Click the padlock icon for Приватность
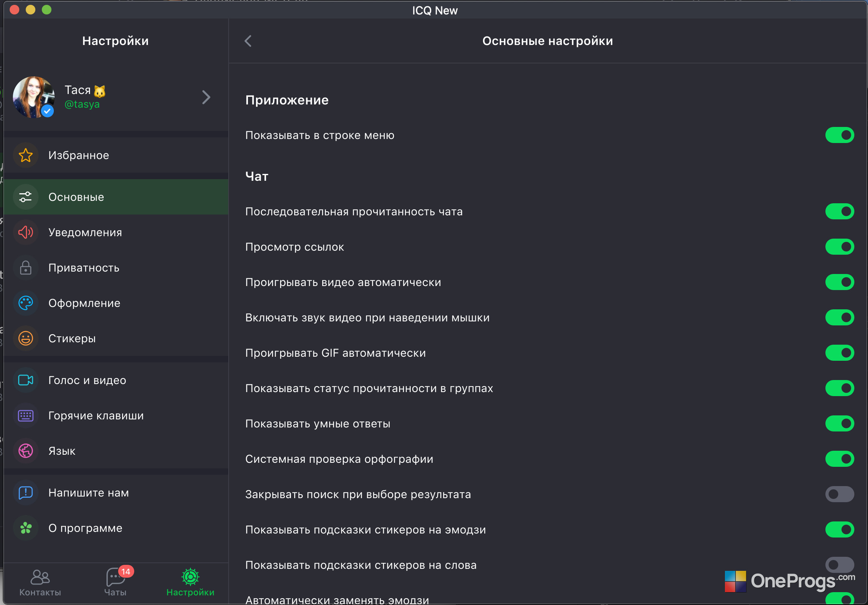Viewport: 868px width, 605px height. 26,268
